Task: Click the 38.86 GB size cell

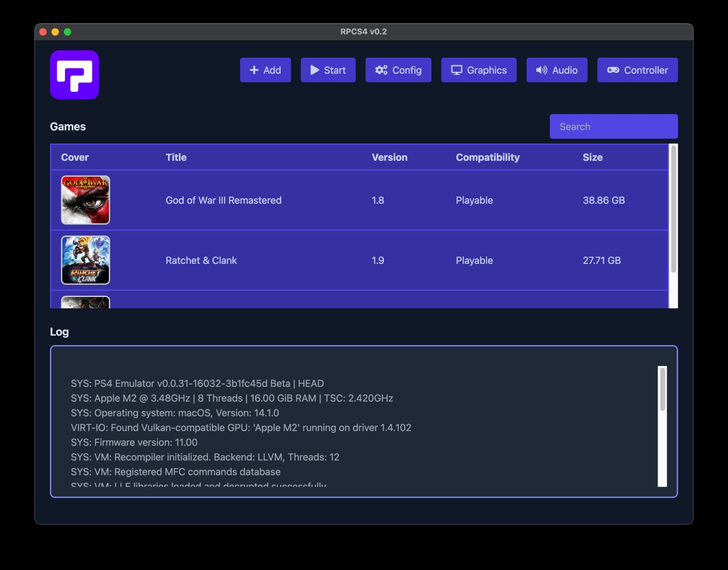Action: point(604,200)
